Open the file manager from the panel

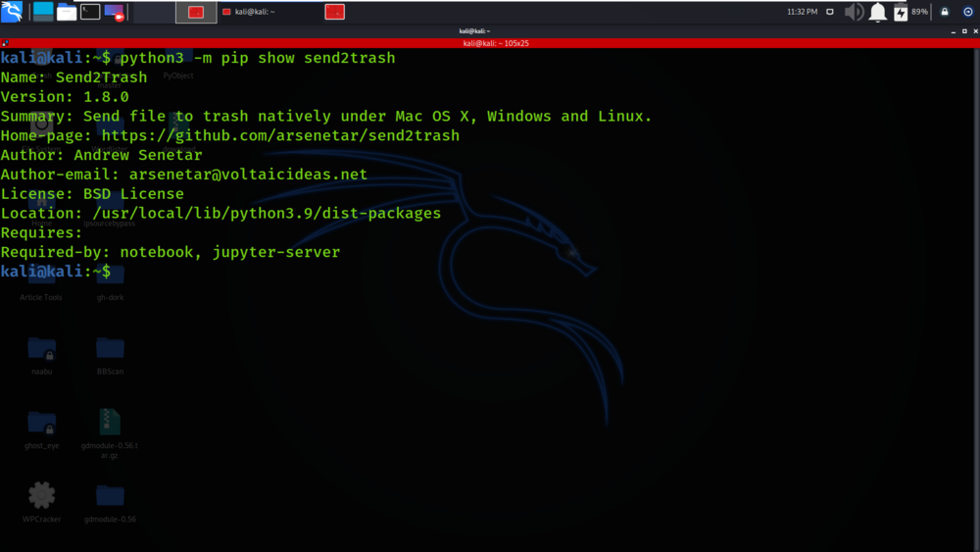(67, 11)
